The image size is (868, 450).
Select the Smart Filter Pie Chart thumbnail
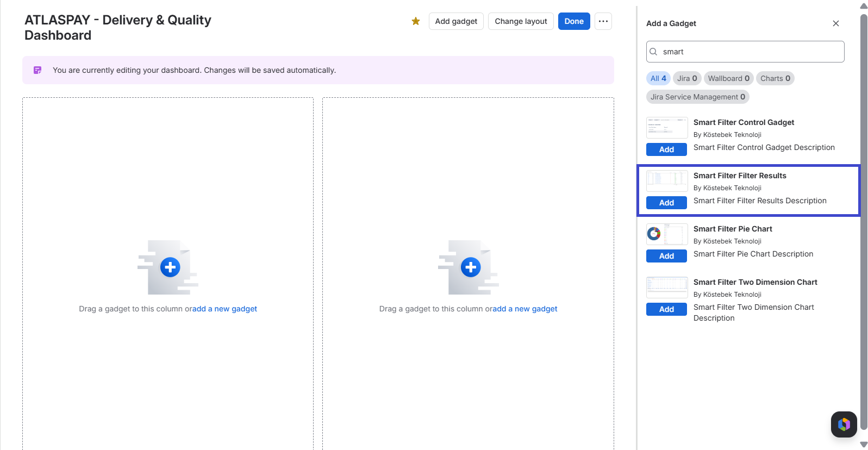click(x=667, y=234)
